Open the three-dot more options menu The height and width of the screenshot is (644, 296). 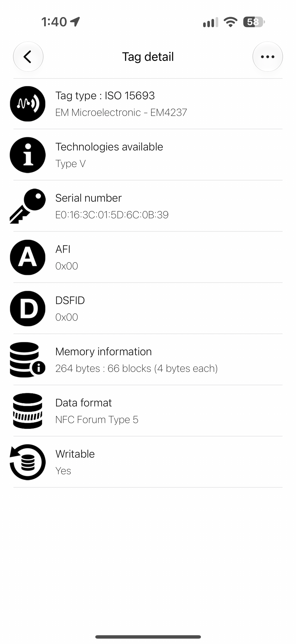268,57
